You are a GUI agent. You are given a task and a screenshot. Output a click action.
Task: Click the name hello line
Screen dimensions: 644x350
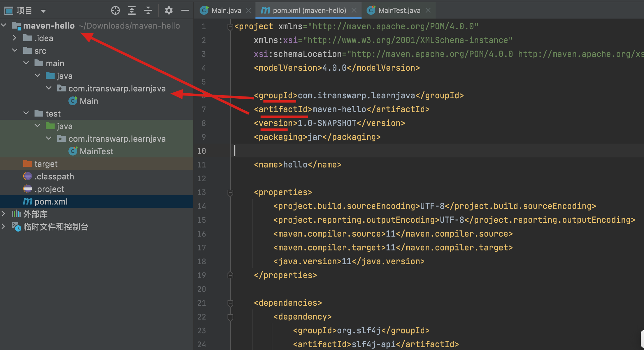point(298,165)
